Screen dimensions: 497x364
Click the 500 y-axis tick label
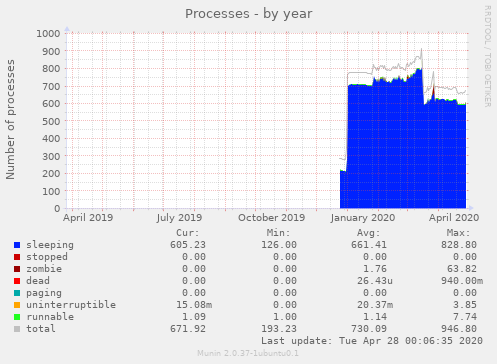pos(51,121)
